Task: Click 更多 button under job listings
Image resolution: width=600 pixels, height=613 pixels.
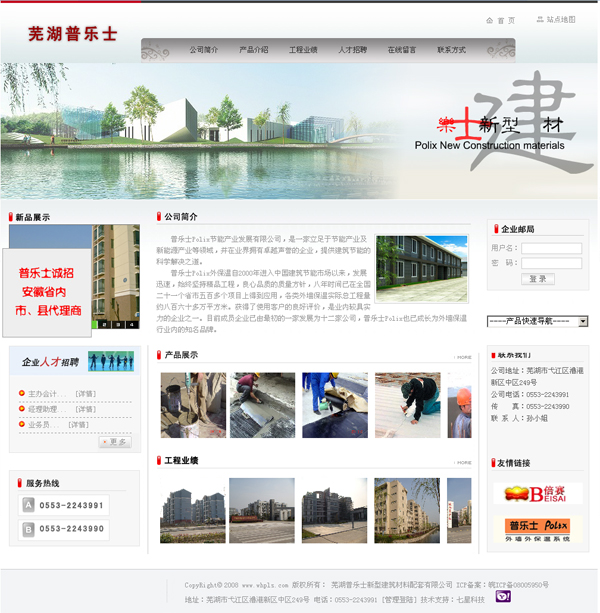Action: [x=115, y=441]
